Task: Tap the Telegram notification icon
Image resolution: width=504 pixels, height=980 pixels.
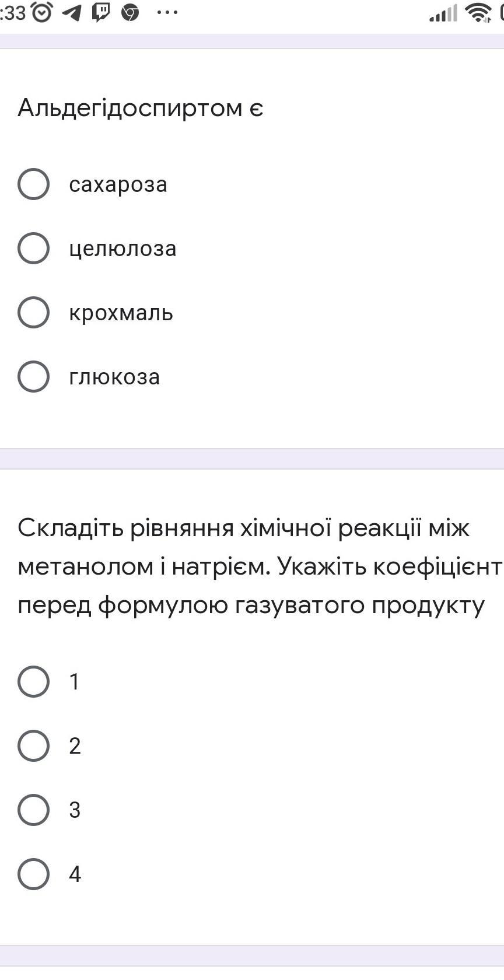Action: (x=72, y=12)
